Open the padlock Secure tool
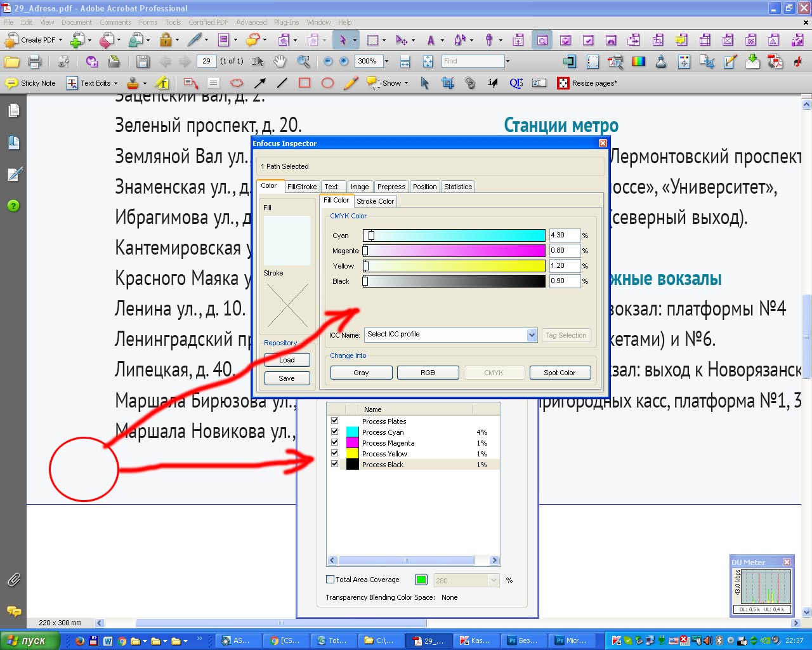This screenshot has width=812, height=650. click(166, 40)
